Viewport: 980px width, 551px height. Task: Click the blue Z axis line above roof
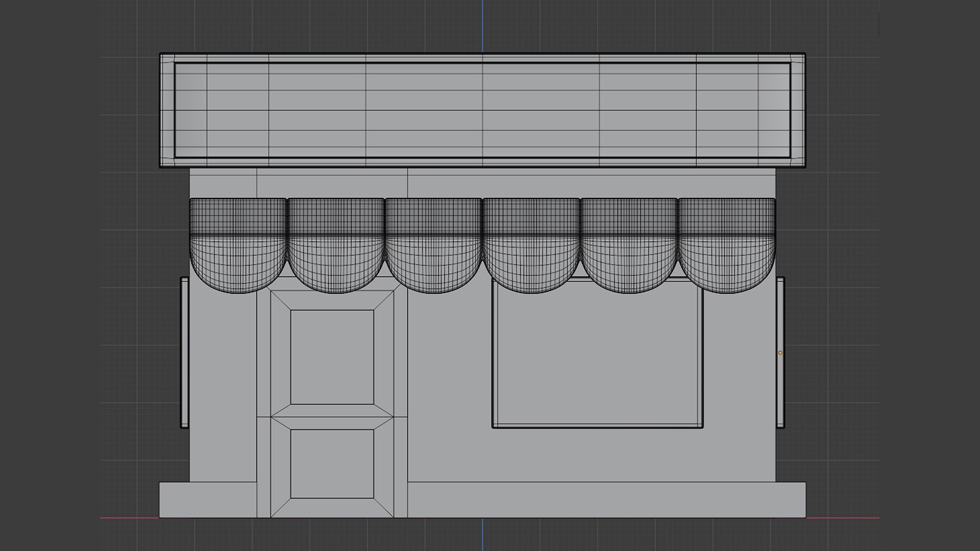[x=482, y=26]
